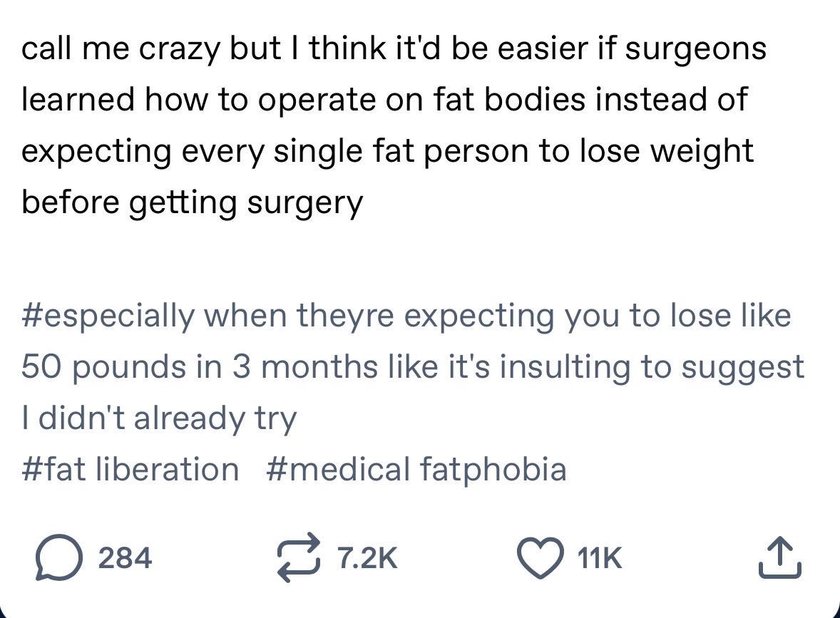This screenshot has height=618, width=840.
Task: Open the 7.2K reblogs count
Action: (x=367, y=558)
